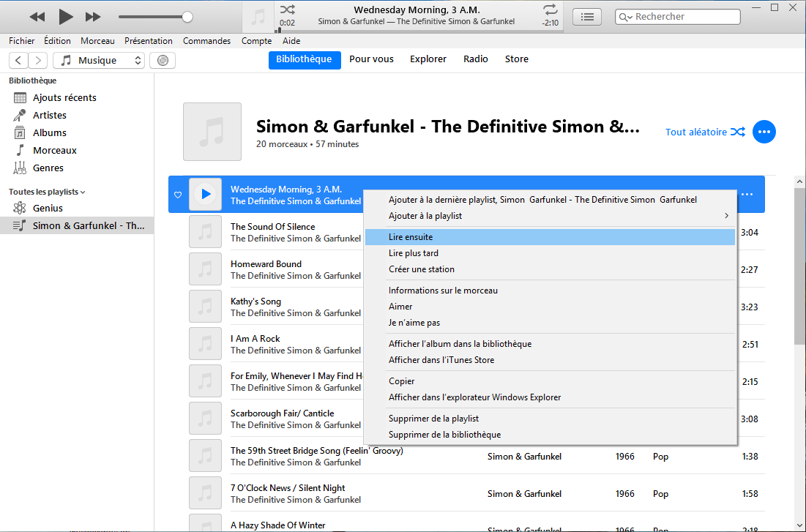The image size is (806, 532).
Task: Open the search magnifier dropdown
Action: tap(626, 17)
